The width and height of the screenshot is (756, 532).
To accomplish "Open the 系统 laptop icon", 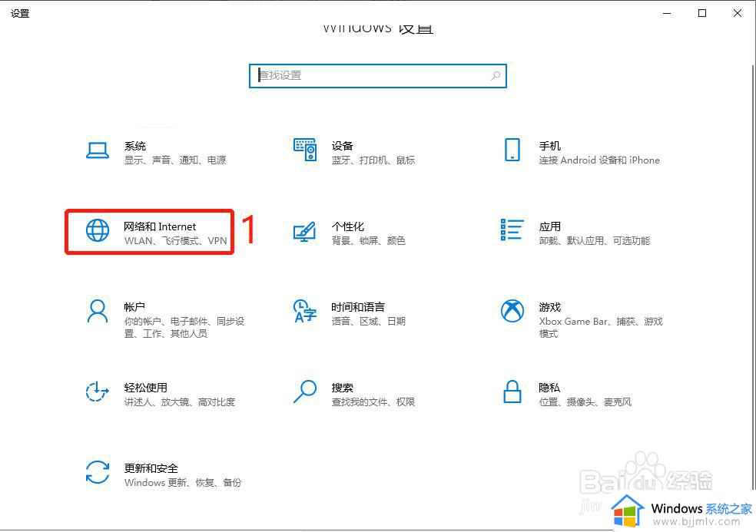I will click(x=98, y=150).
